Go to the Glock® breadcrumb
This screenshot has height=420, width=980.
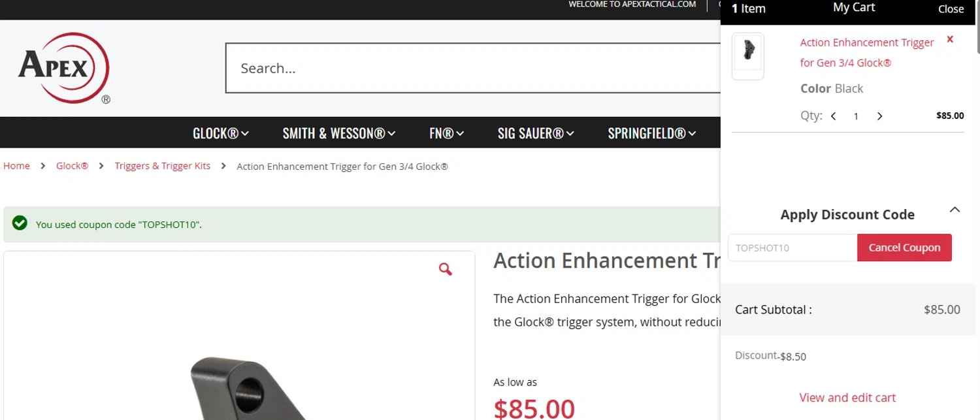pos(72,166)
